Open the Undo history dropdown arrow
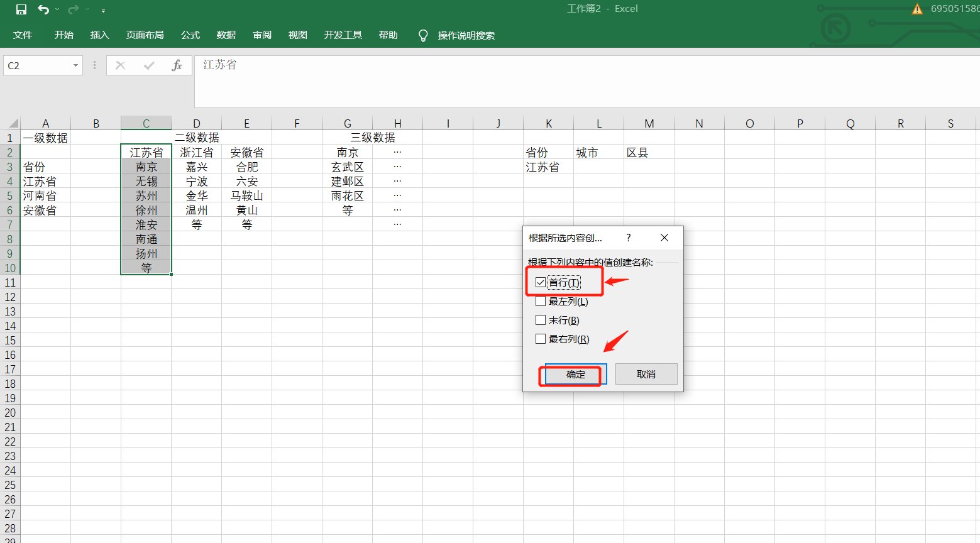This screenshot has height=543, width=980. click(x=57, y=9)
